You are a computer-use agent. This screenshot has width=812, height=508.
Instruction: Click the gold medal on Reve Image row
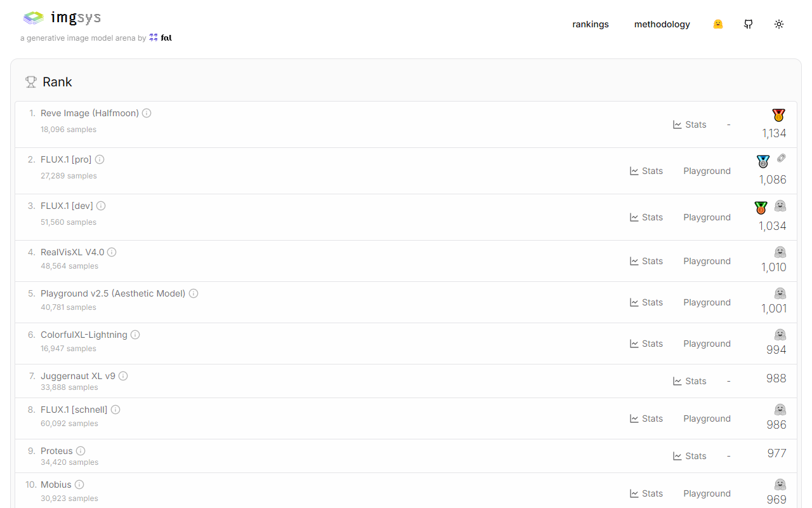tap(778, 115)
